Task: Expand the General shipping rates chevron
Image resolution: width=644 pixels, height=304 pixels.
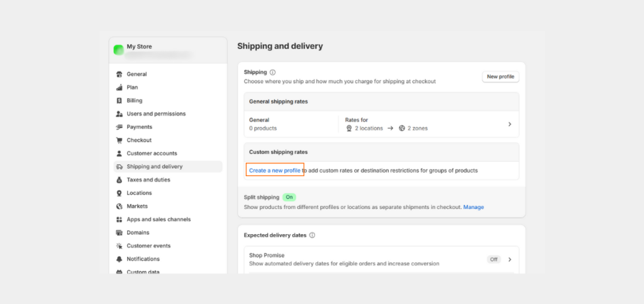Action: click(x=509, y=124)
